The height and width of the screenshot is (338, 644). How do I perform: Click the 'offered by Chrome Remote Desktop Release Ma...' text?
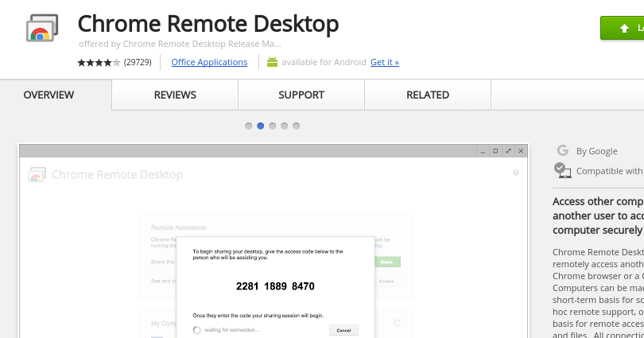(x=180, y=44)
